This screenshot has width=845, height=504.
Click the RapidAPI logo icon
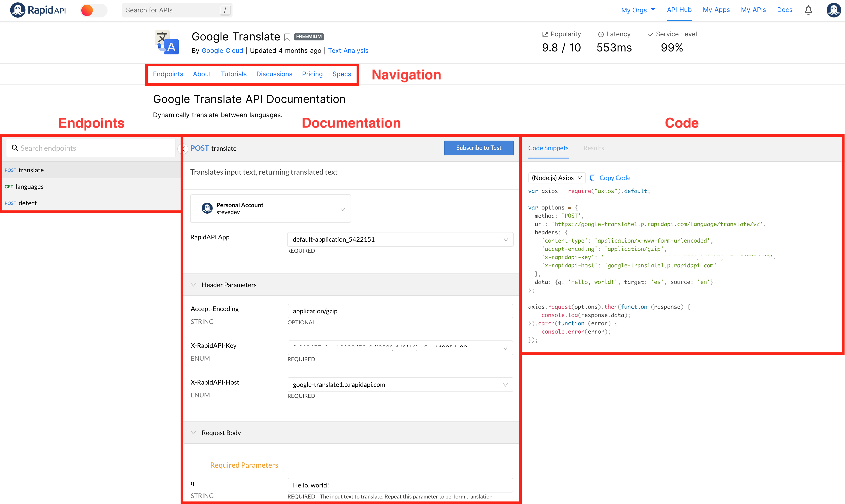[x=18, y=10]
